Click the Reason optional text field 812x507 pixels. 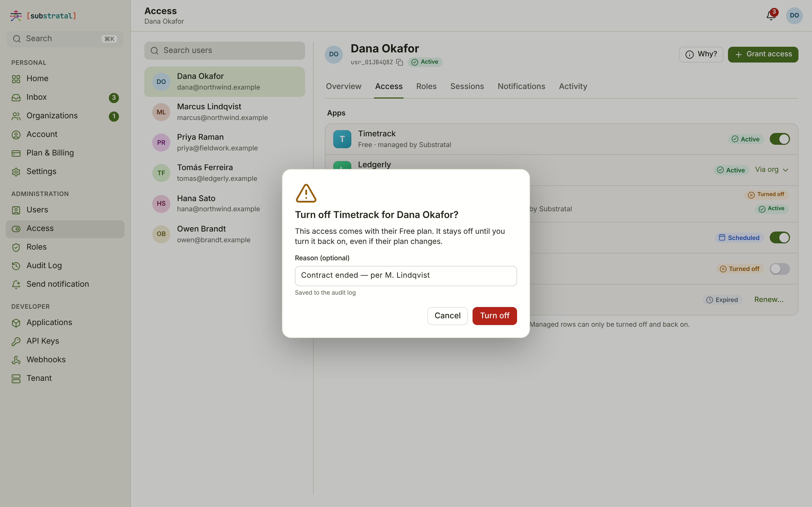pos(406,276)
